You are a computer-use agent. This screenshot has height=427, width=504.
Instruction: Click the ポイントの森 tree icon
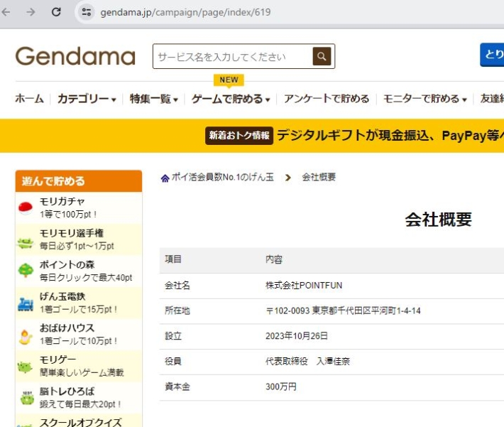tap(26, 270)
